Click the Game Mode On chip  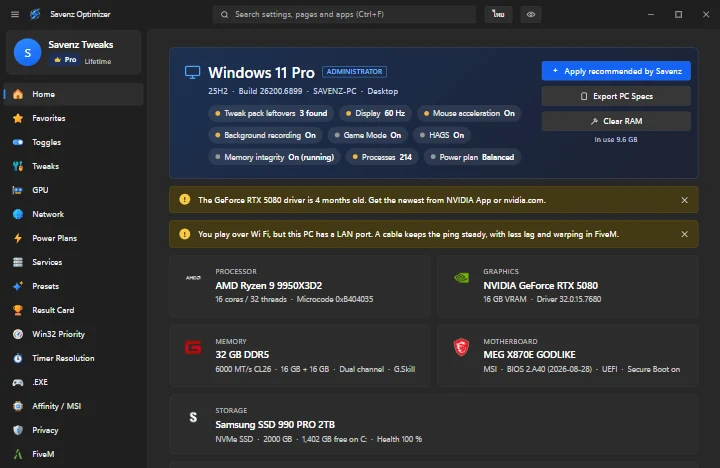pos(368,135)
